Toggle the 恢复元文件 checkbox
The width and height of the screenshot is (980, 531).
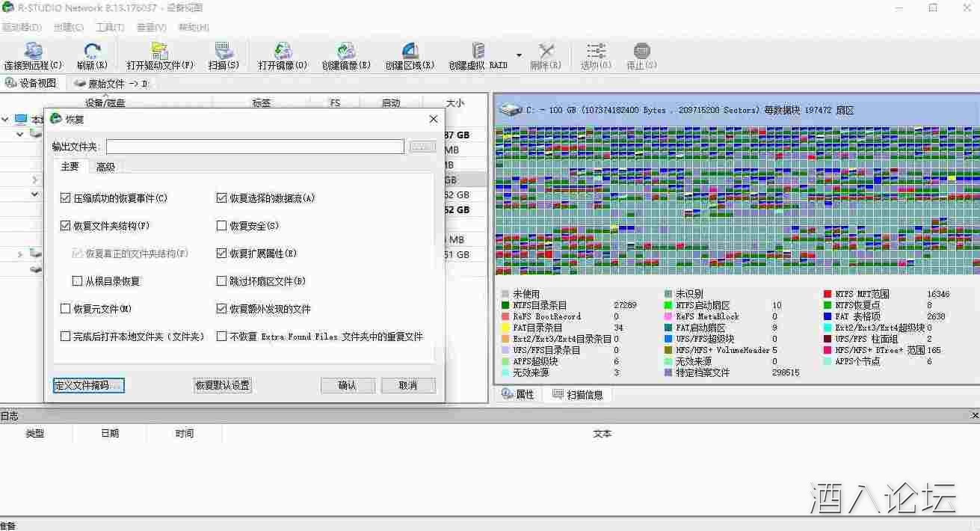point(66,309)
